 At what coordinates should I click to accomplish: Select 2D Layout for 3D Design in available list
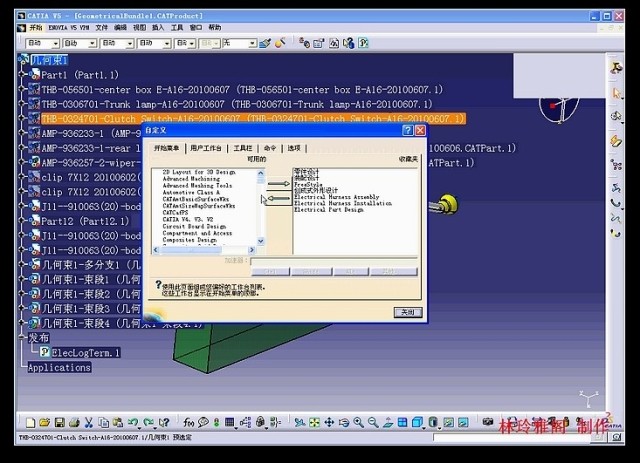click(x=199, y=172)
